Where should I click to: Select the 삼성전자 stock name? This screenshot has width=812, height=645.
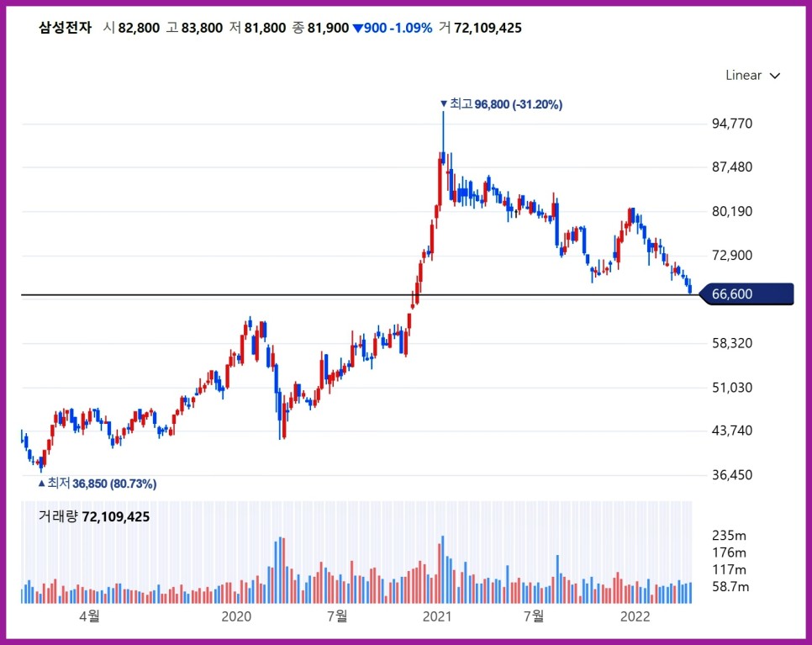pos(65,28)
